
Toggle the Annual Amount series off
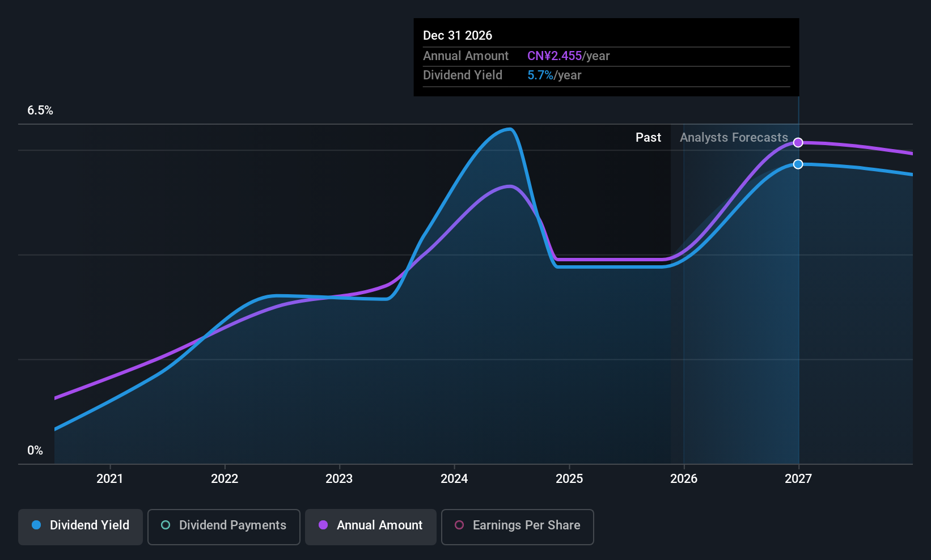pos(370,526)
